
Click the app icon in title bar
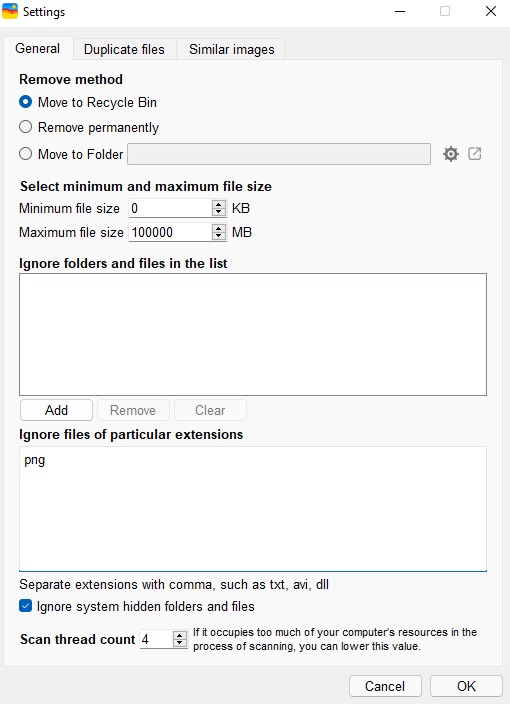coord(10,11)
